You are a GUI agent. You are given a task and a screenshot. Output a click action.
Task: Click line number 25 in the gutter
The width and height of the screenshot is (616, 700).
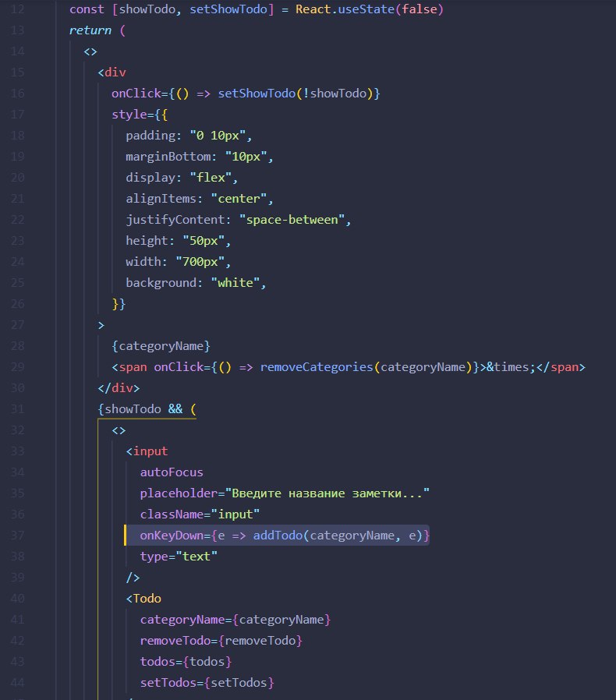pyautogui.click(x=17, y=283)
